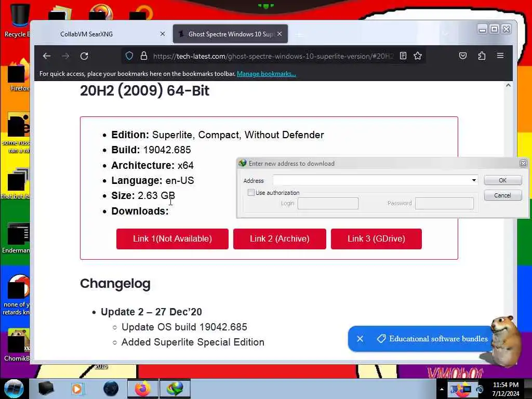Open the Pocket save icon
532x399 pixels.
pyautogui.click(x=463, y=56)
